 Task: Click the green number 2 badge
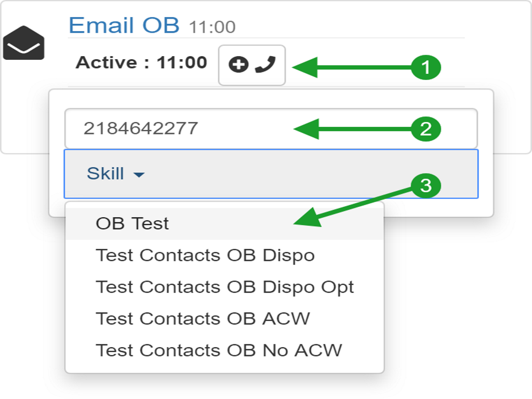[x=425, y=128]
